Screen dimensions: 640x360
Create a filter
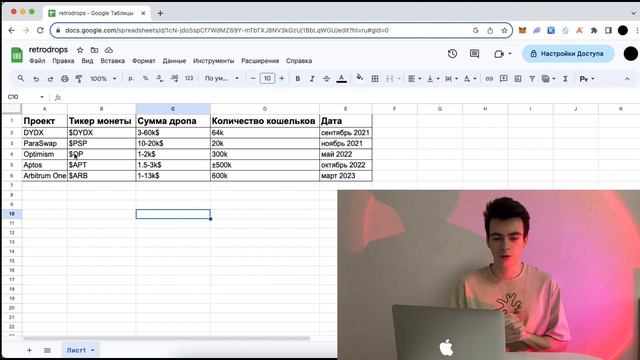pyautogui.click(x=532, y=79)
